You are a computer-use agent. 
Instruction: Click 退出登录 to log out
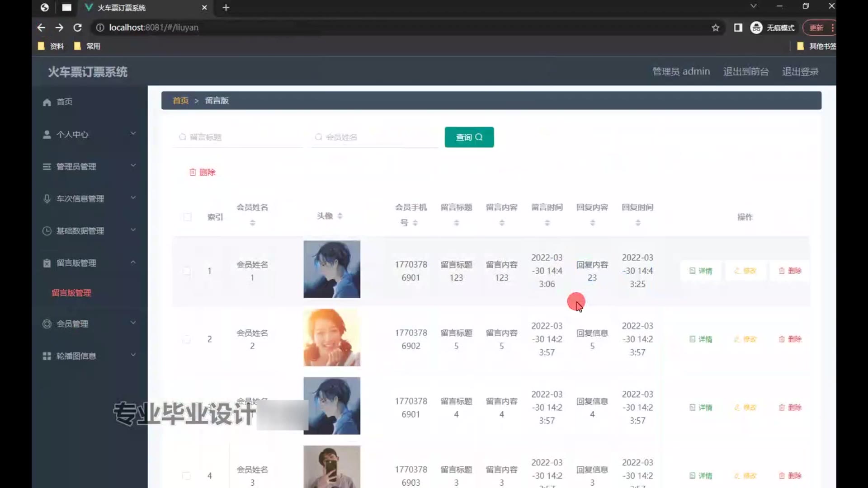click(800, 71)
